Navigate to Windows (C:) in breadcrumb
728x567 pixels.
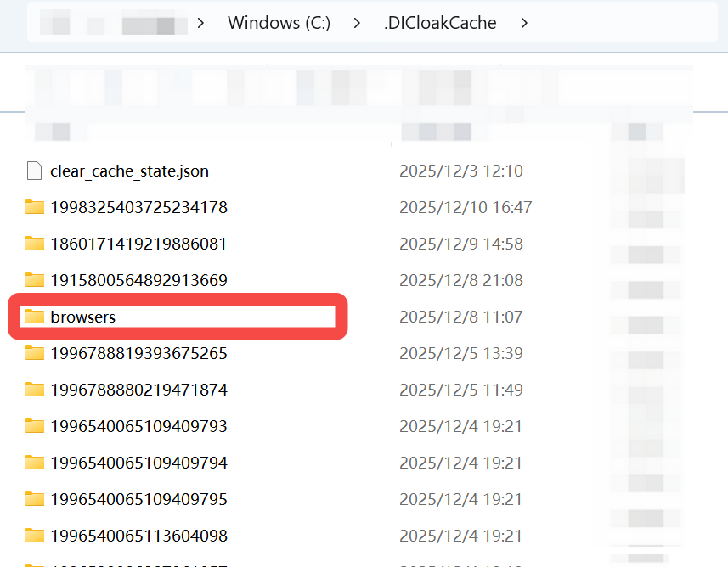pyautogui.click(x=279, y=23)
